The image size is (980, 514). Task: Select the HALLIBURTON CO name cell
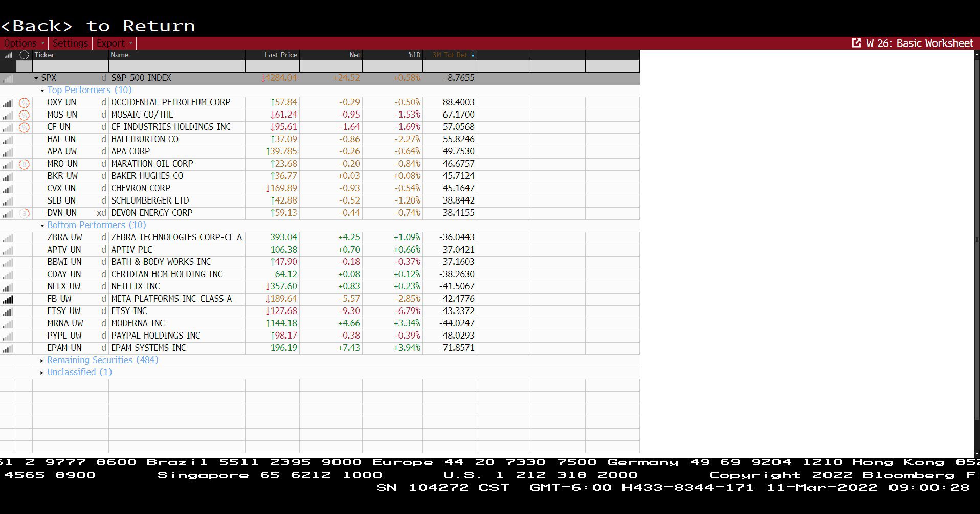(177, 140)
